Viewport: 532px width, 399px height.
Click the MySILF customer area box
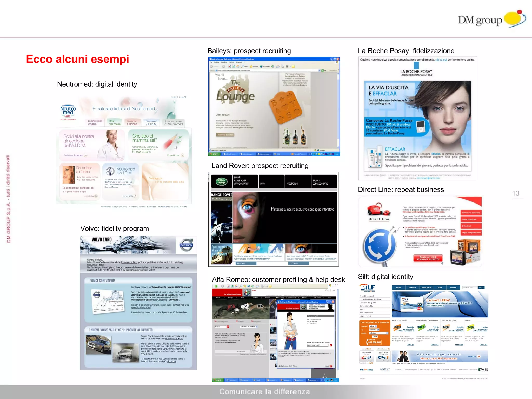tap(367, 356)
